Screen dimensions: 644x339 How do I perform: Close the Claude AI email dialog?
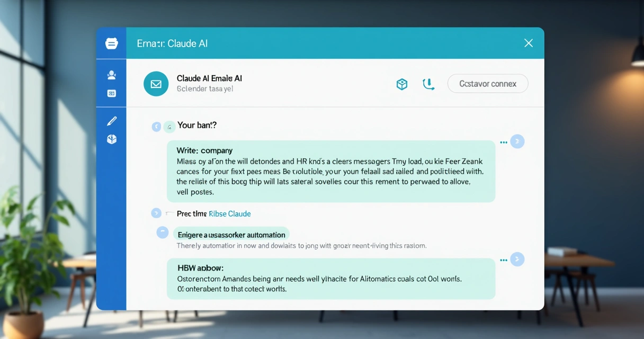coord(528,43)
